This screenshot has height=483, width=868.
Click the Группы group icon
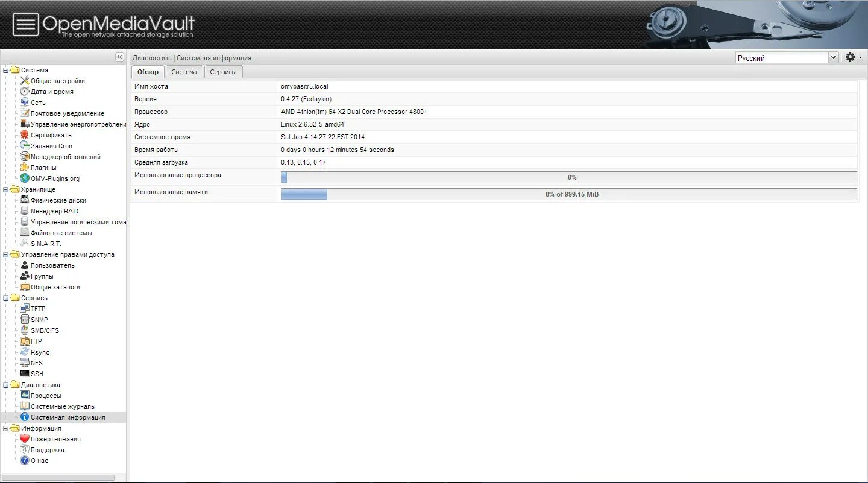[x=25, y=276]
